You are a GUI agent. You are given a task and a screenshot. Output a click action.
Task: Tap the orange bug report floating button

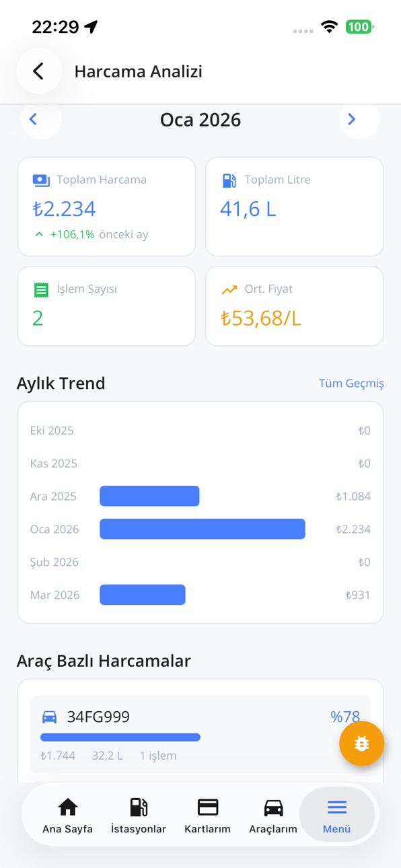[x=361, y=744]
